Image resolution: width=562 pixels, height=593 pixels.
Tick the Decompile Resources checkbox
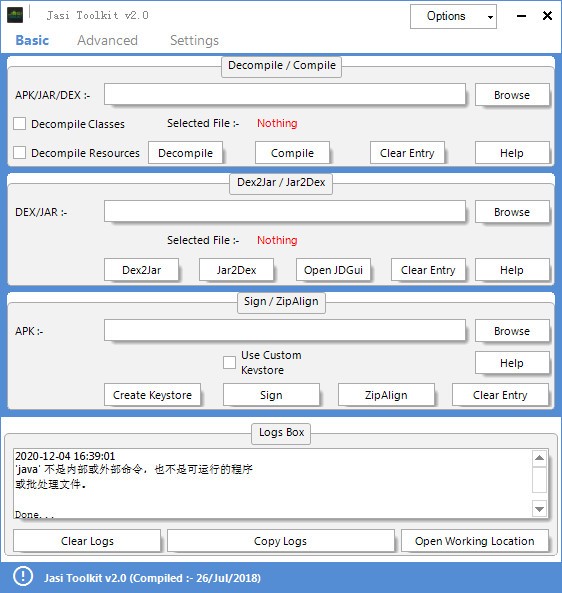point(20,153)
